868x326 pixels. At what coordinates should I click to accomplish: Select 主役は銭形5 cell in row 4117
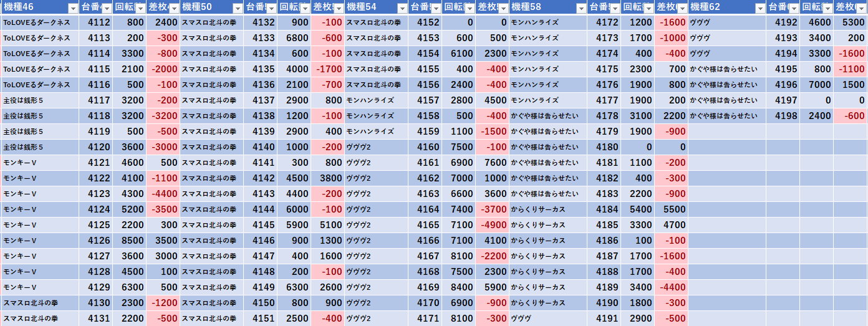click(40, 100)
